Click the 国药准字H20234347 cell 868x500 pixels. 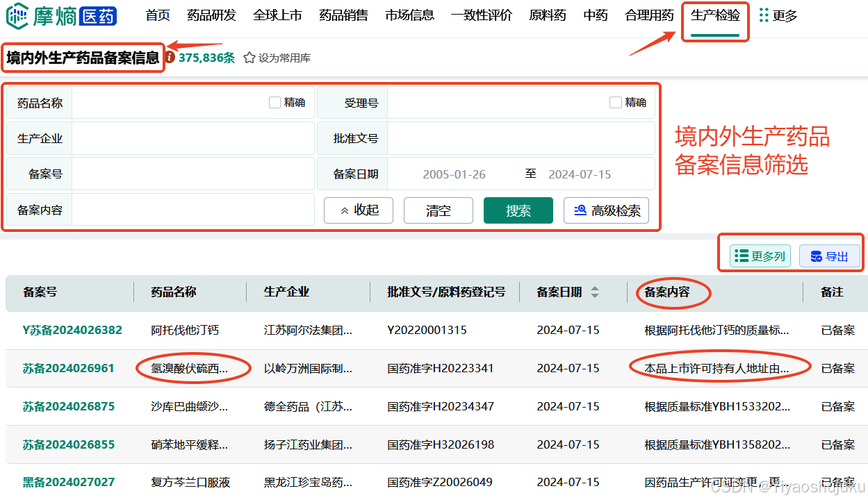point(440,406)
